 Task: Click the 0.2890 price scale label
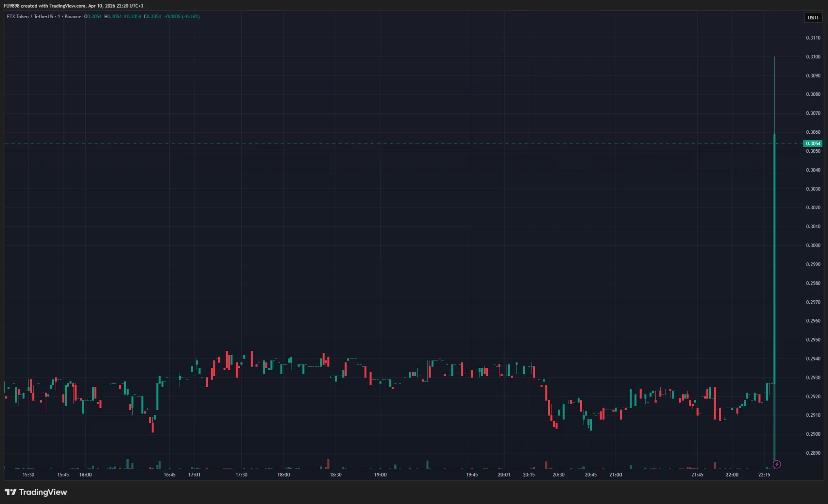[813, 453]
